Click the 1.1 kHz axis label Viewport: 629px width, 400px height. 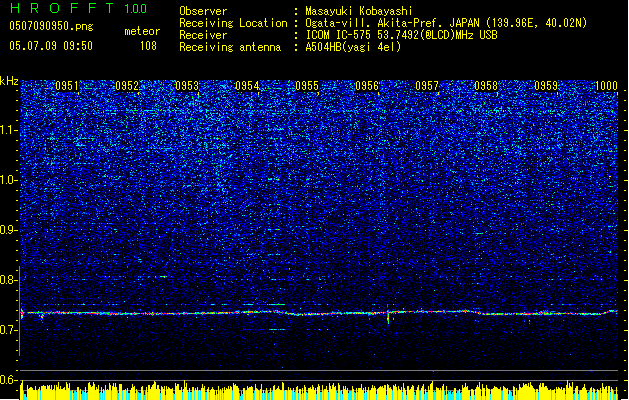tap(8, 130)
